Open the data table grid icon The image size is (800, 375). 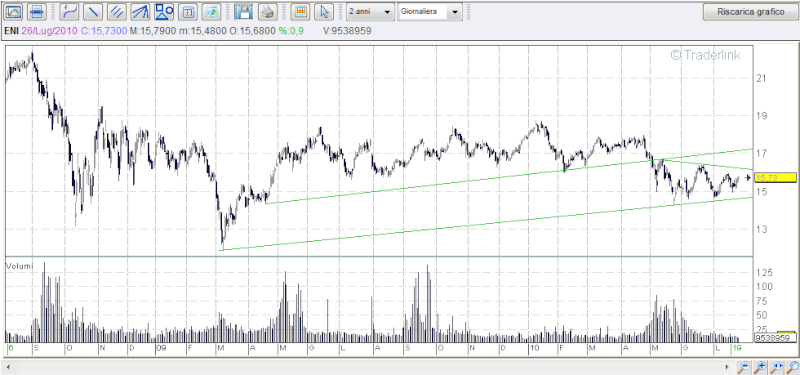[x=301, y=11]
